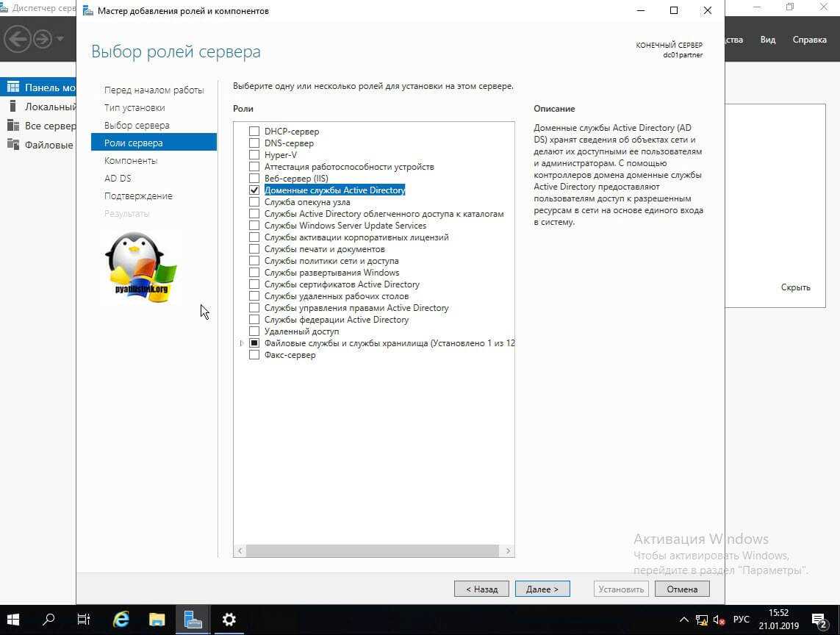Image resolution: width=840 pixels, height=635 pixels.
Task: Uncheck Доменные службы Active Directory checkbox
Action: tap(254, 190)
